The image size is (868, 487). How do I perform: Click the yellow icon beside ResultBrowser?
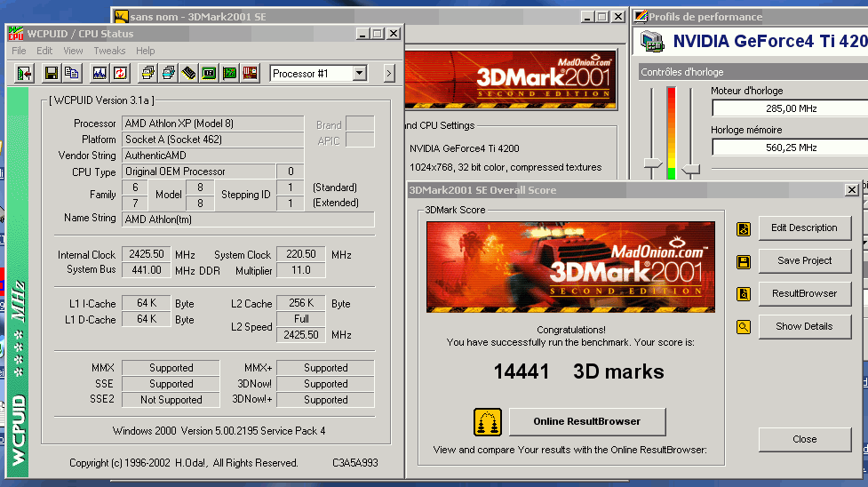(x=744, y=294)
